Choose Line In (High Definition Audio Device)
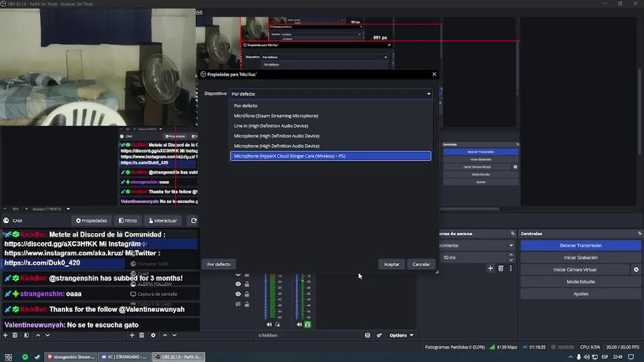The width and height of the screenshot is (644, 362). (331, 126)
